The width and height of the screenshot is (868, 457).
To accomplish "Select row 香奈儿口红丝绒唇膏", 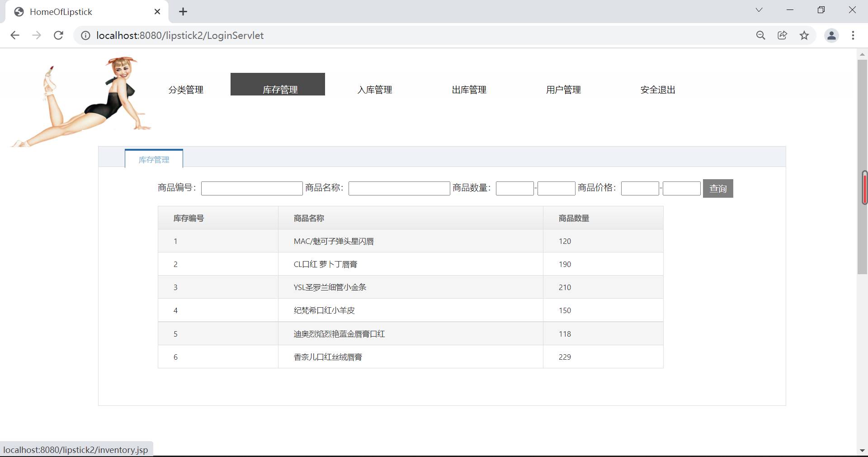I will click(x=410, y=357).
